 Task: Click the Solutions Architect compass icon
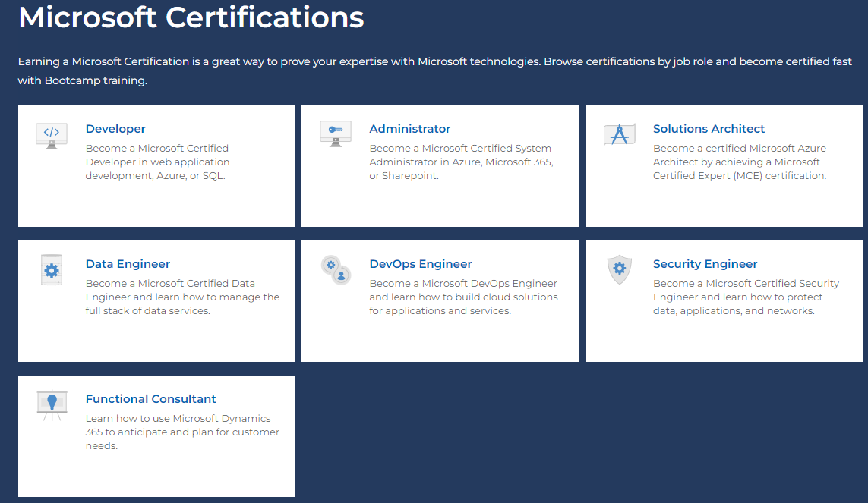point(619,134)
